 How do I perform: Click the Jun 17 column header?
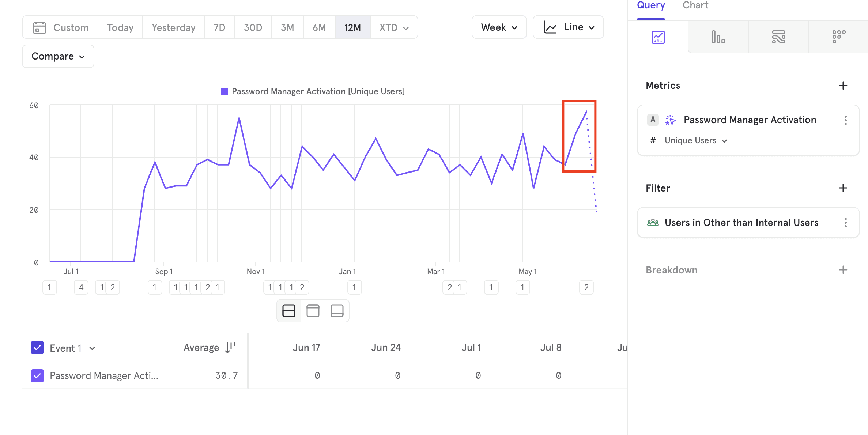[306, 348]
